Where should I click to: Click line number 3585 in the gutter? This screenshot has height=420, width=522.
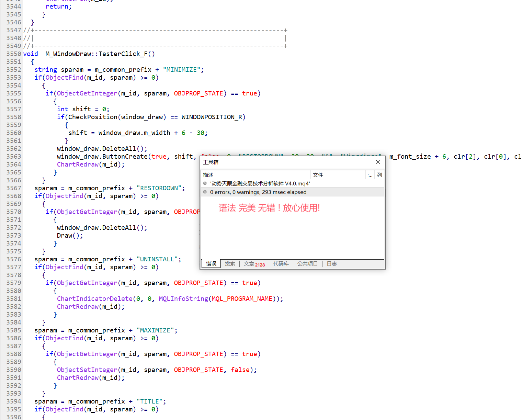[x=14, y=330]
